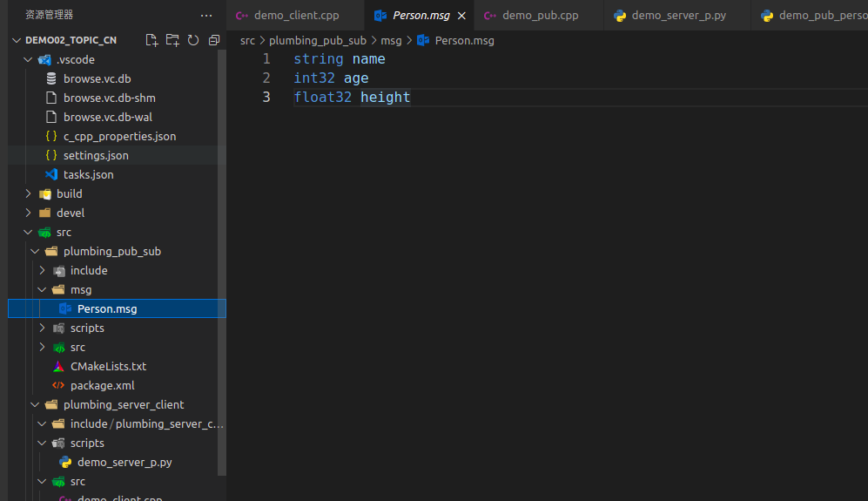Click the src breadcrumb segment

pyautogui.click(x=247, y=40)
